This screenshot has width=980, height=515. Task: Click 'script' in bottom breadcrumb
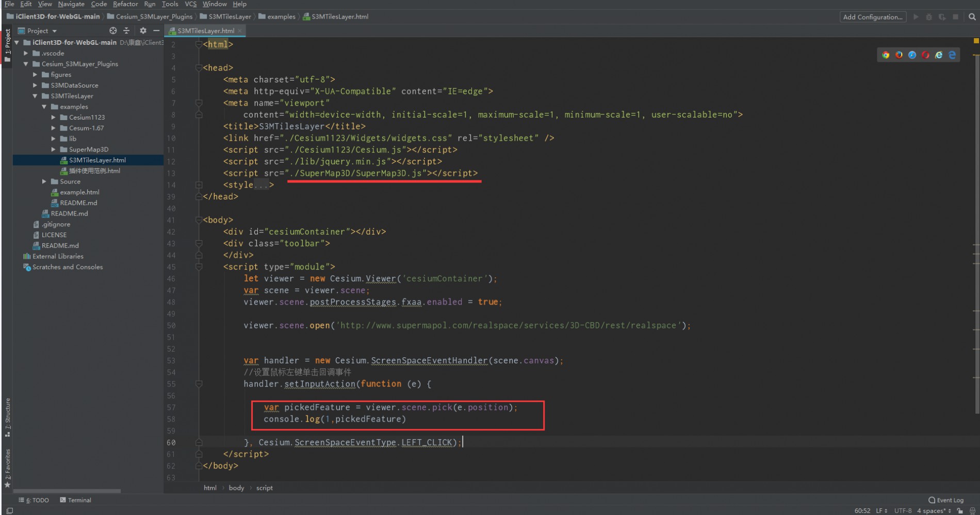click(265, 488)
